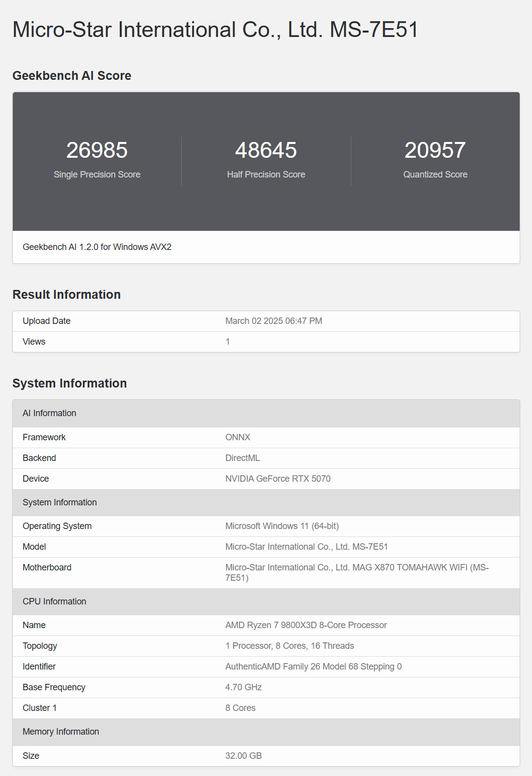This screenshot has width=532, height=776.
Task: Click the Geekbench AI 1.2.0 version text
Action: (97, 247)
